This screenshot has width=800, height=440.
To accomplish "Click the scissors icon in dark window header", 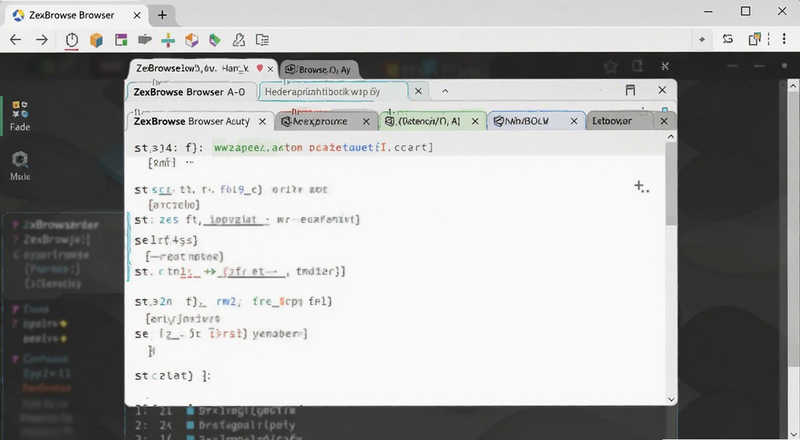I will [x=664, y=66].
